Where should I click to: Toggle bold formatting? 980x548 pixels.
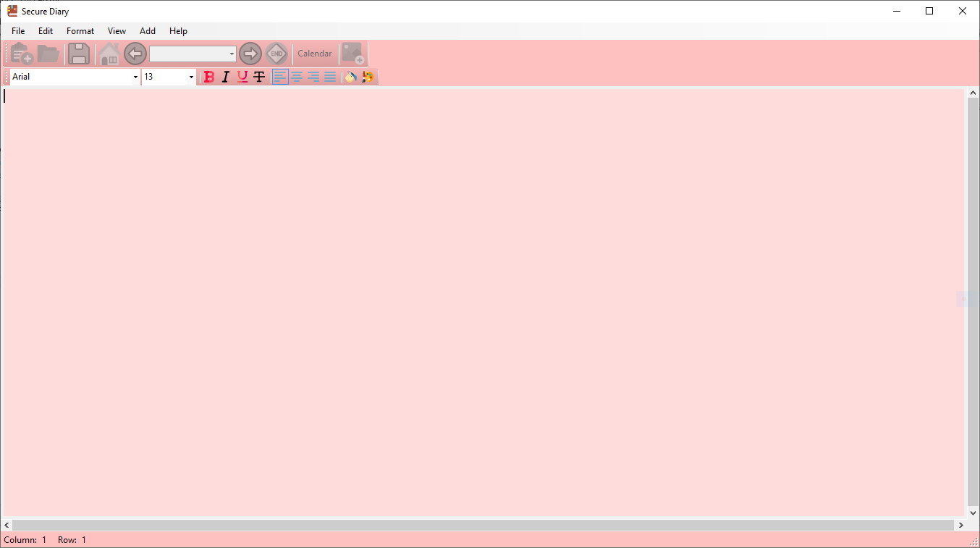click(x=209, y=77)
